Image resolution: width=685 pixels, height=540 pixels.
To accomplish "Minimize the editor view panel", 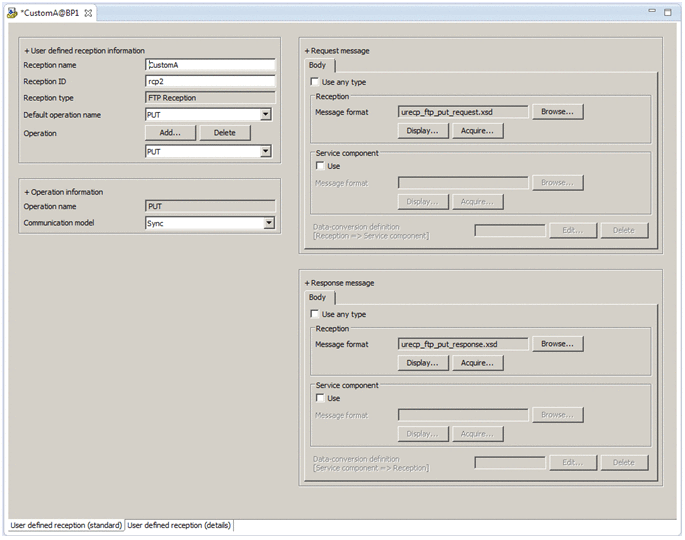I will point(653,12).
